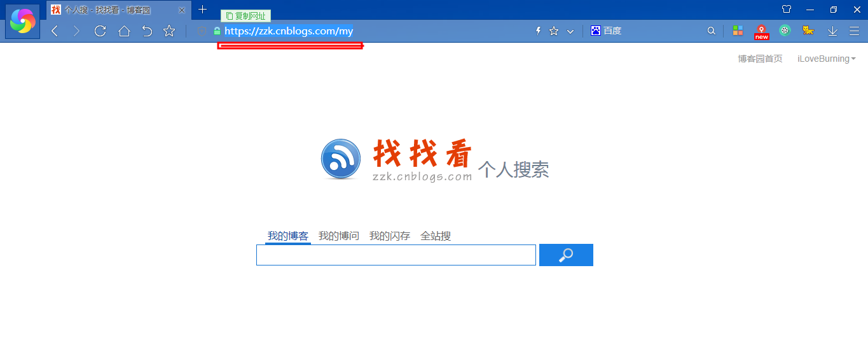Viewport: 868px width, 361px height.
Task: Click the page search input field
Action: pos(396,255)
